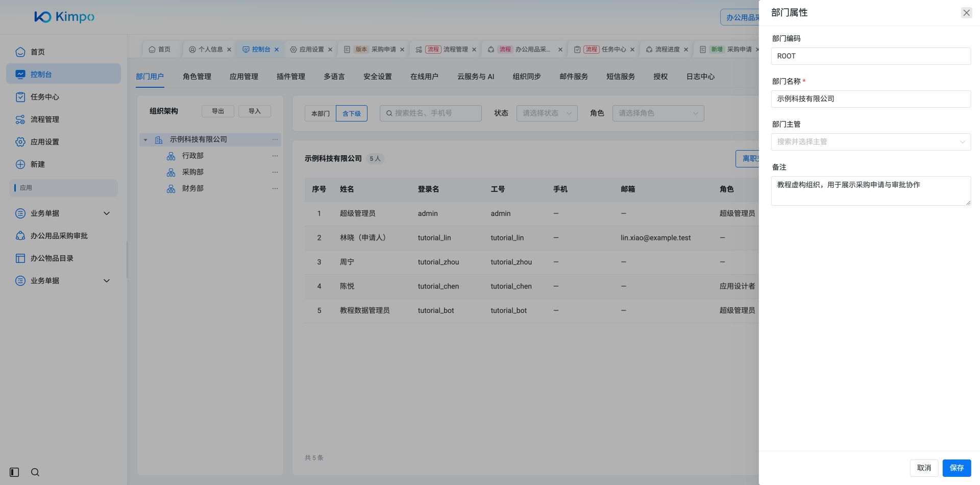Click the tutorial_bot login name cell
980x485 pixels.
tap(436, 310)
